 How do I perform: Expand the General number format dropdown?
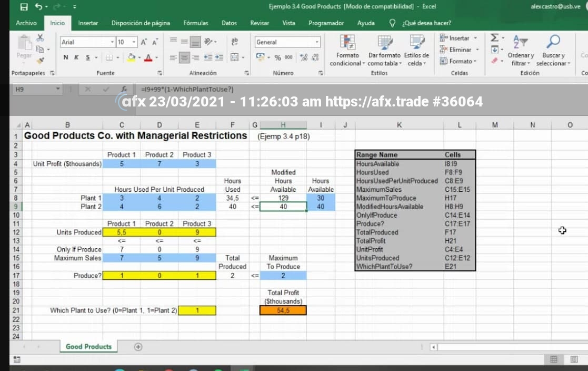(317, 42)
